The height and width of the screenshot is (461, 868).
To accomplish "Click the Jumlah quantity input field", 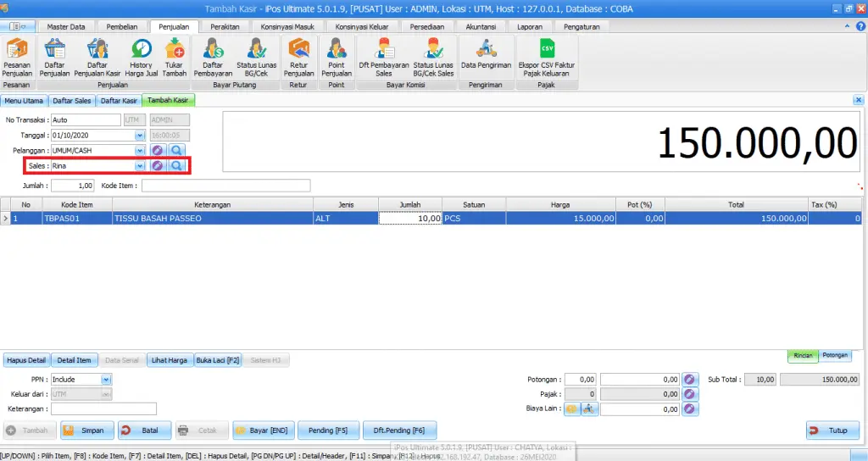I will (73, 186).
